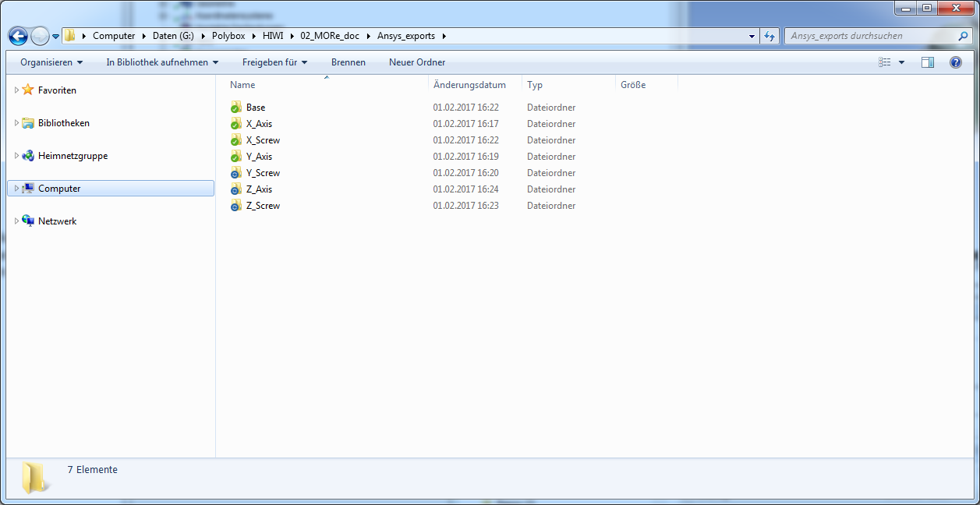Open recent locations dropdown next to Forward
This screenshot has width=980, height=505.
tap(56, 37)
